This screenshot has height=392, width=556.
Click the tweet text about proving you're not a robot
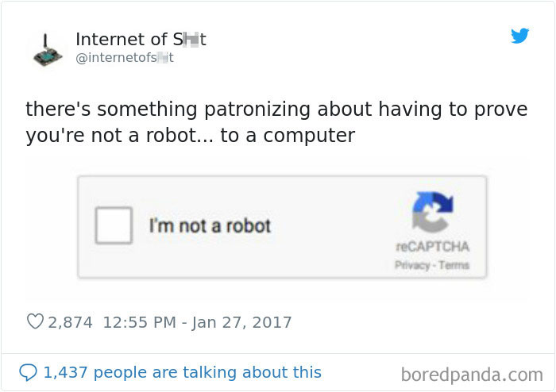click(x=276, y=109)
